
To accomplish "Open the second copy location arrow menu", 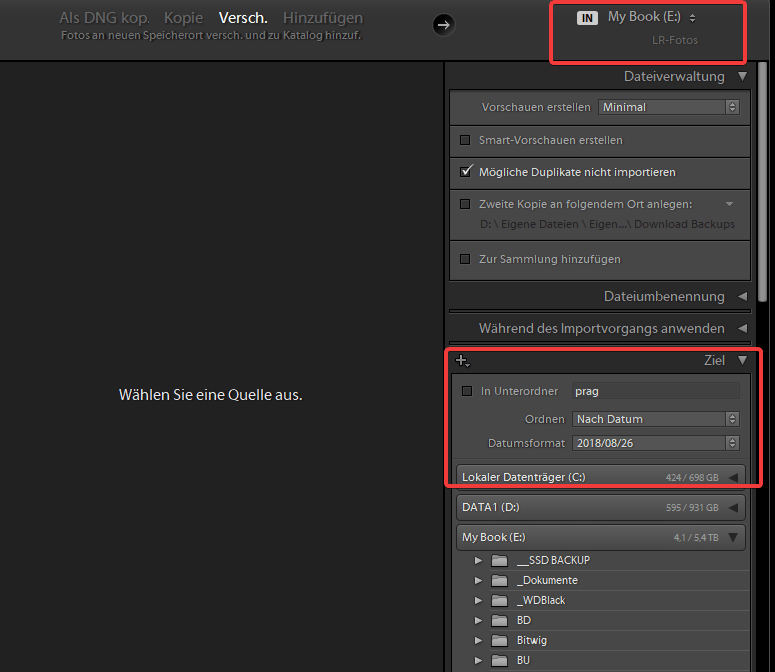I will coord(730,204).
